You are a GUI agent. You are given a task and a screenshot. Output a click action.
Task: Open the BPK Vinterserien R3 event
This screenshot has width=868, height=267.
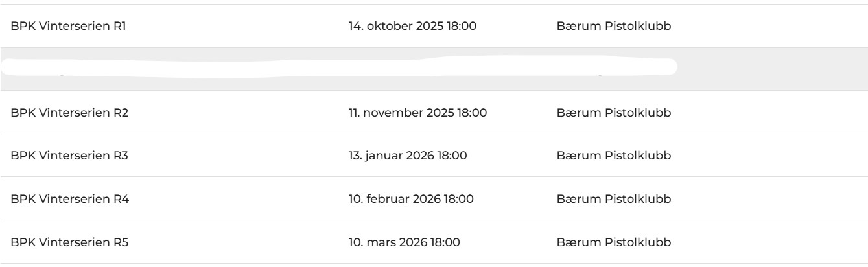tap(70, 156)
